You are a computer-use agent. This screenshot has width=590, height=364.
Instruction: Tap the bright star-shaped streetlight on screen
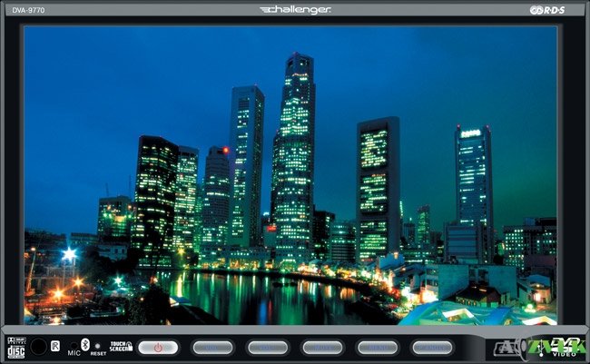(x=68, y=255)
